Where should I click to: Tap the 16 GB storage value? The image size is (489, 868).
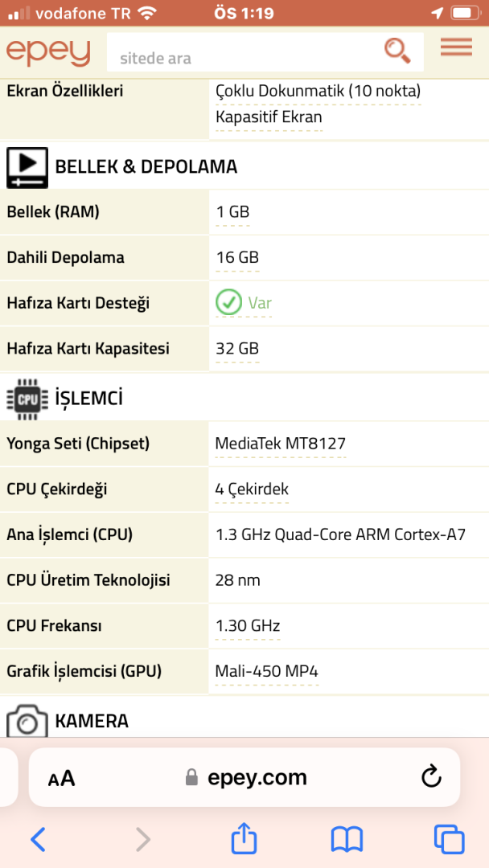pos(237,258)
